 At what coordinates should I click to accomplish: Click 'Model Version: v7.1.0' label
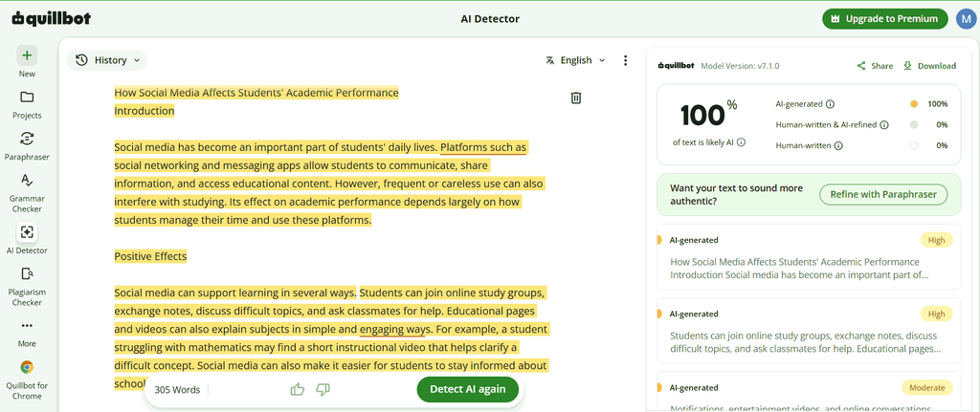pos(740,66)
